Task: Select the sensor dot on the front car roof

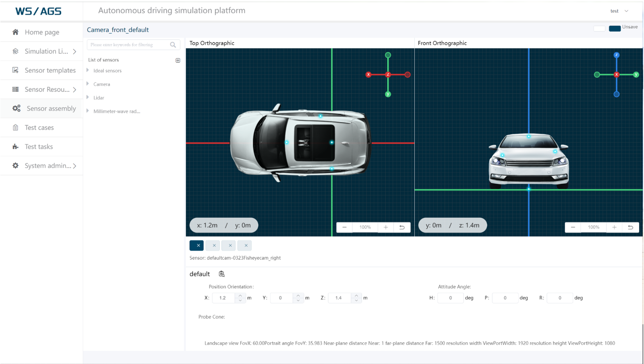Action: tap(529, 136)
